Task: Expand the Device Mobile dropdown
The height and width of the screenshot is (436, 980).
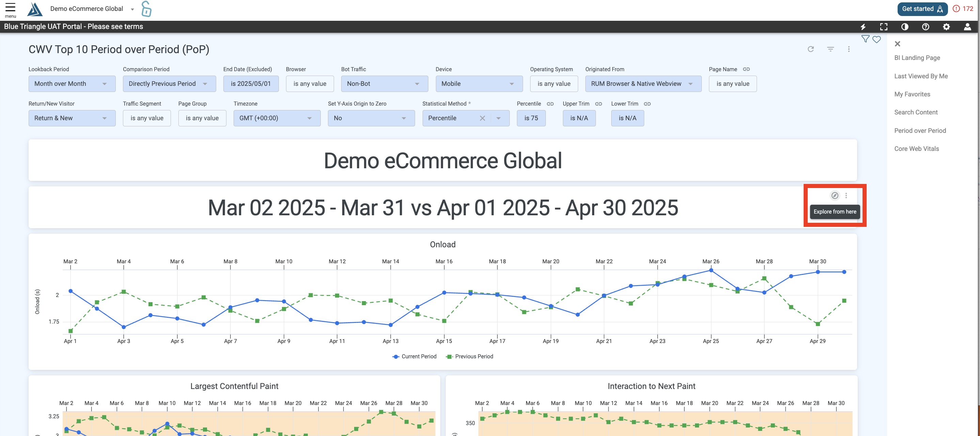Action: pos(479,84)
